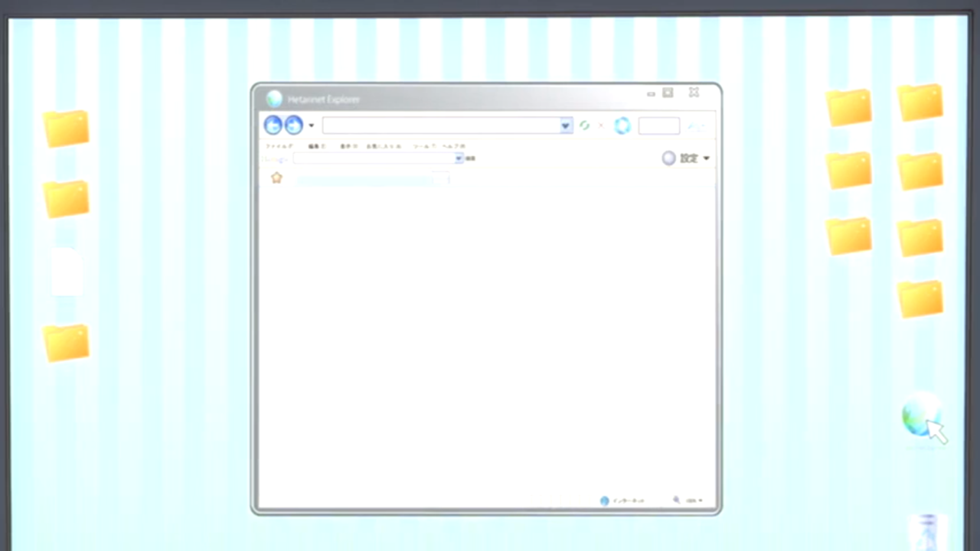Open the zoom level dropdown in status bar
The image size is (980, 551).
tap(700, 500)
